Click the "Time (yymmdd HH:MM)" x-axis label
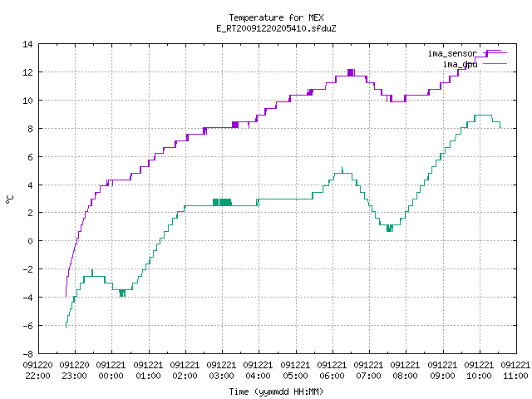Image resolution: width=532 pixels, height=399 pixels. (276, 392)
